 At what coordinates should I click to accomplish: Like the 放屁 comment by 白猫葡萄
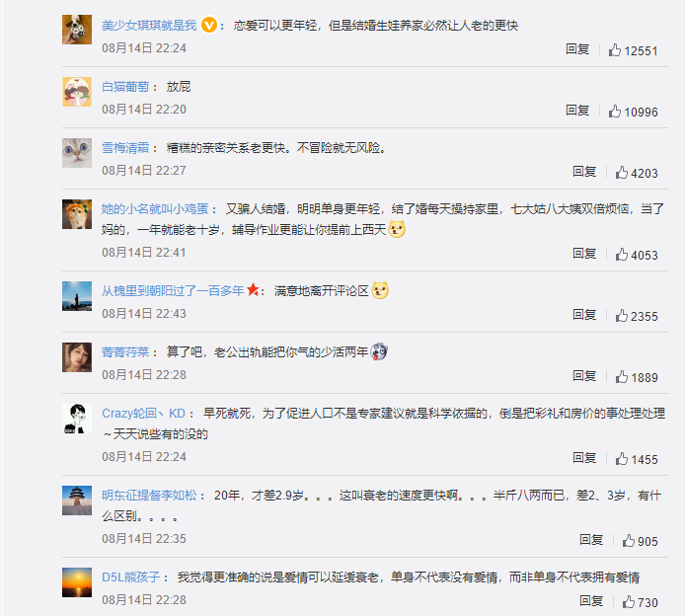point(615,111)
